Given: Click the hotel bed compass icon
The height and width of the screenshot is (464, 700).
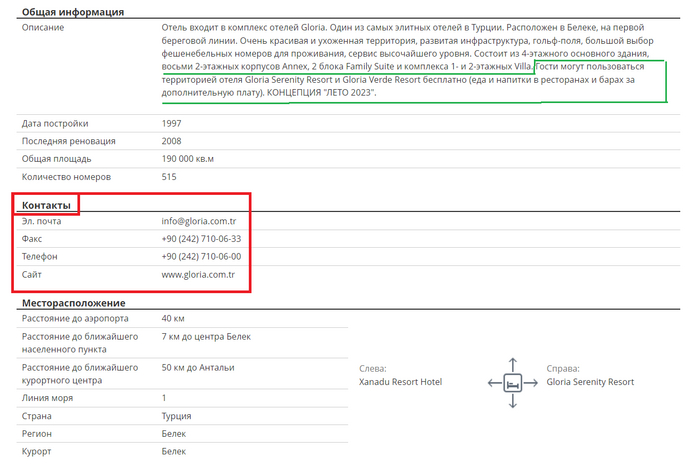Looking at the screenshot, I should tap(512, 383).
